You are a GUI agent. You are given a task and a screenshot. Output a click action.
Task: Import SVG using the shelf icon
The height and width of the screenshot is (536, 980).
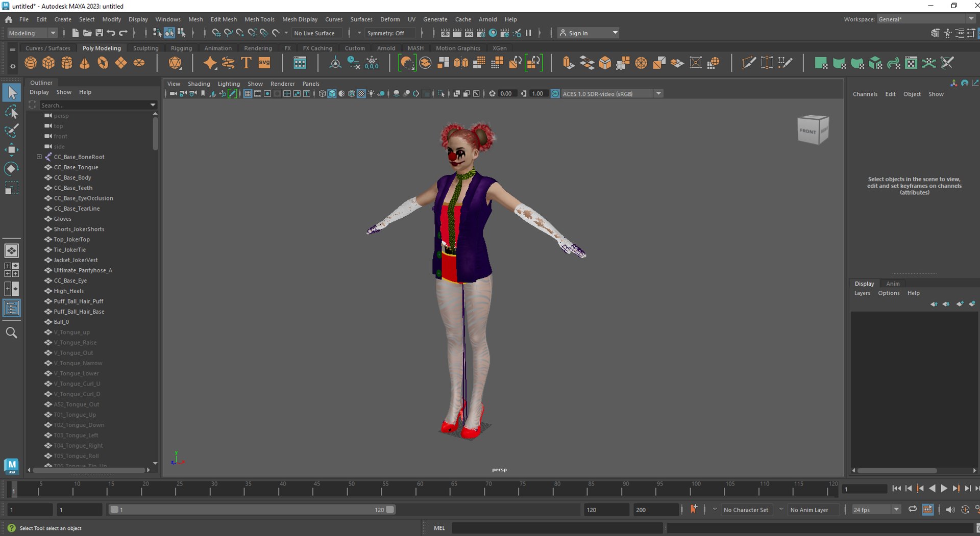click(x=264, y=63)
